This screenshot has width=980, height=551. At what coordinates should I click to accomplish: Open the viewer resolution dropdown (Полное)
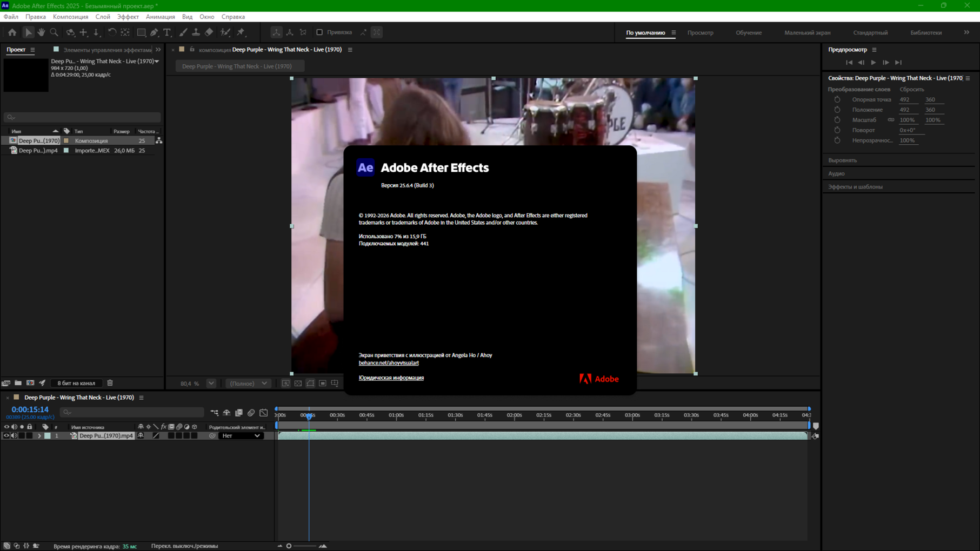[248, 383]
